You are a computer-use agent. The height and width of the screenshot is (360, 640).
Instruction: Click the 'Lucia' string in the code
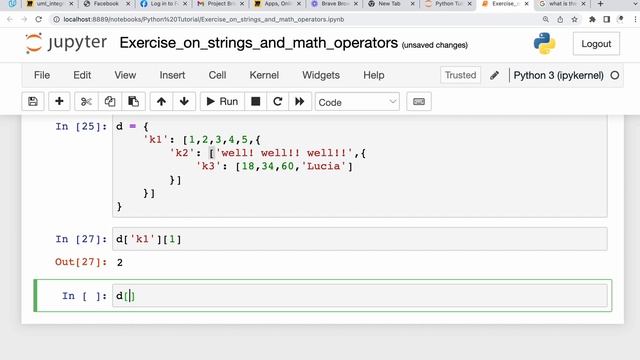click(323, 166)
